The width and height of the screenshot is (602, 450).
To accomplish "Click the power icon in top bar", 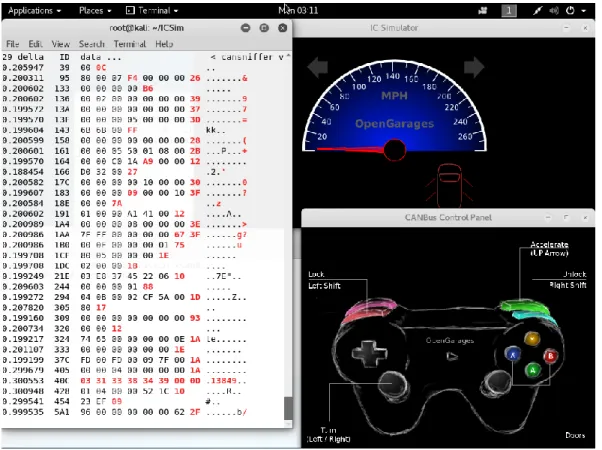I will pyautogui.click(x=570, y=11).
